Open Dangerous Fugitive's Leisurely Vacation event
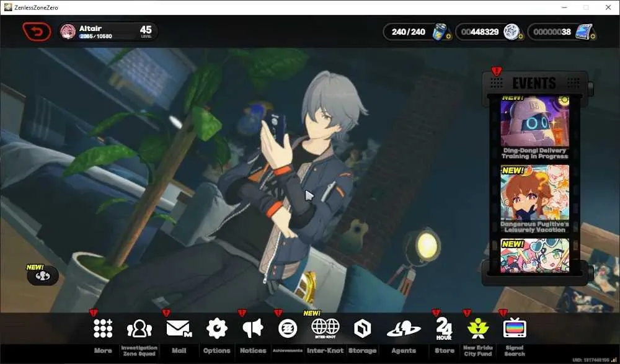Image resolution: width=620 pixels, height=364 pixels. [534, 199]
